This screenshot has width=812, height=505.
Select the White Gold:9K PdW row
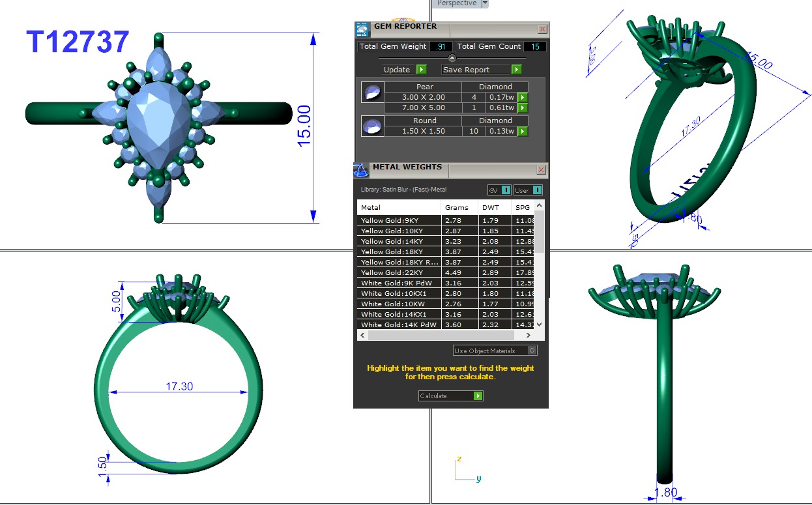coord(446,283)
